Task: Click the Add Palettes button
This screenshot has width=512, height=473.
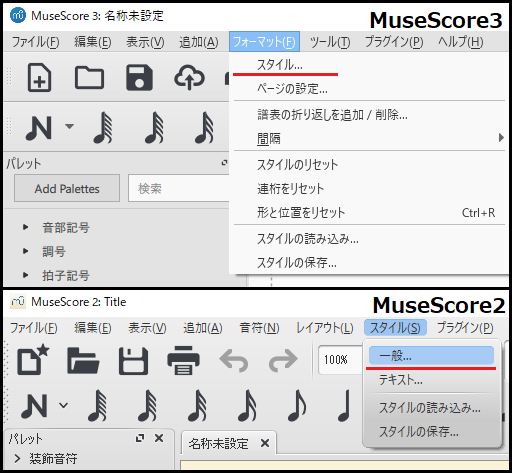Action: click(x=67, y=188)
